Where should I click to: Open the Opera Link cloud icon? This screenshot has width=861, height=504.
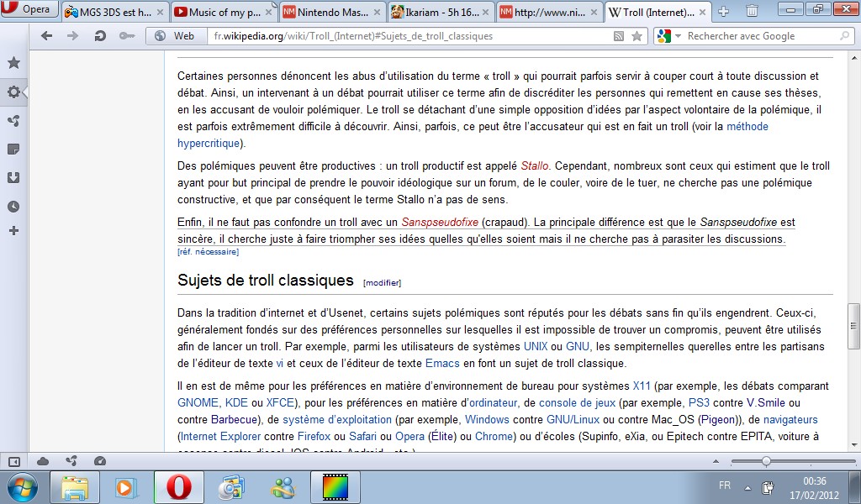[x=43, y=462]
